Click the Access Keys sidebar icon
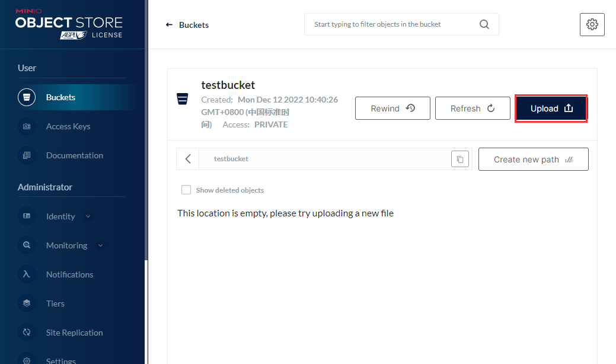 (x=27, y=126)
